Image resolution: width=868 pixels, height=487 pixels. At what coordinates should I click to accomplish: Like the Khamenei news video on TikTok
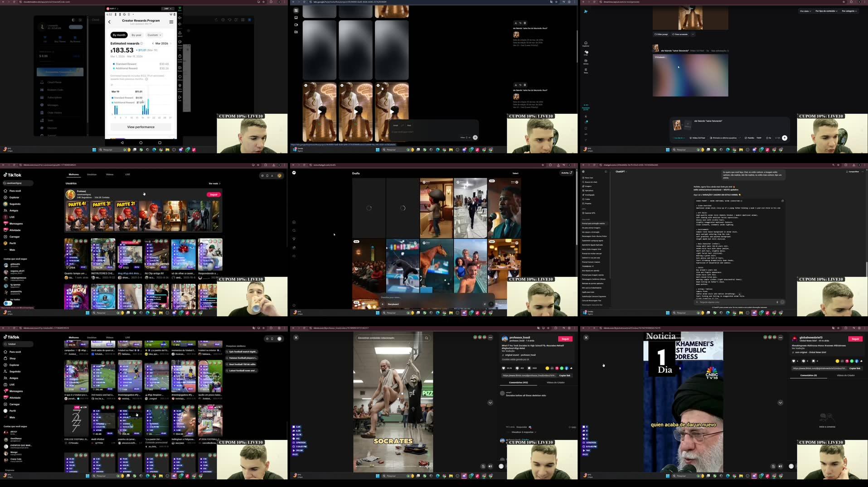pyautogui.click(x=794, y=361)
